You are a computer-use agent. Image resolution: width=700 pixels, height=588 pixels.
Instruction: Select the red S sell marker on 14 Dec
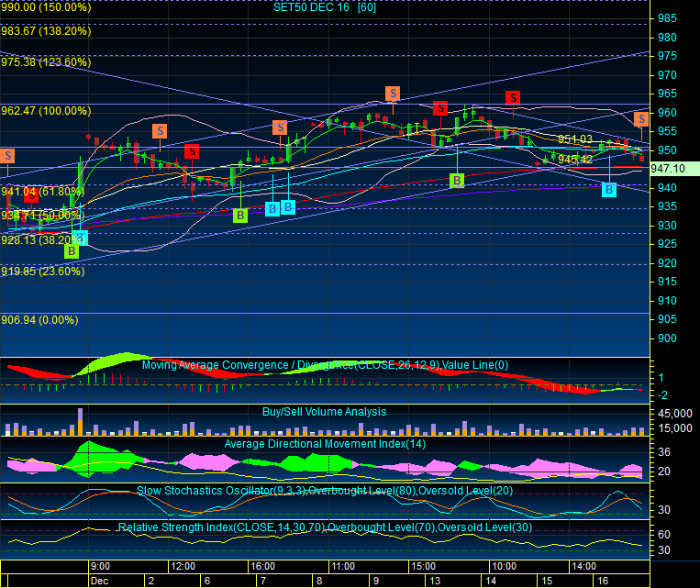513,97
